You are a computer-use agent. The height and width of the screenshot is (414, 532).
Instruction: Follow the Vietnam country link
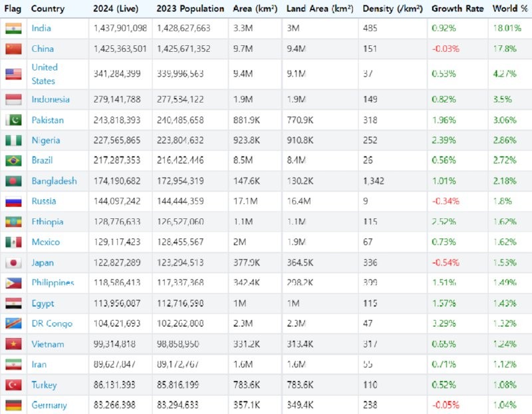48,344
